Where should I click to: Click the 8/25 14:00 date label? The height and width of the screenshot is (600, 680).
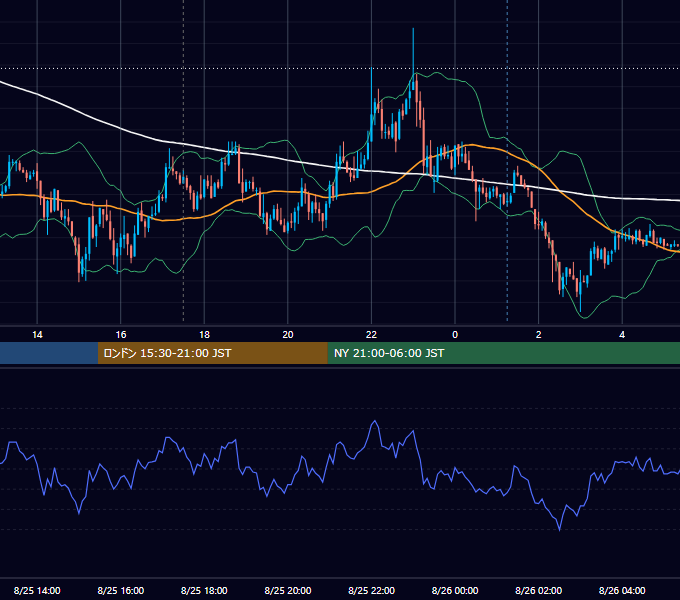pyautogui.click(x=37, y=590)
